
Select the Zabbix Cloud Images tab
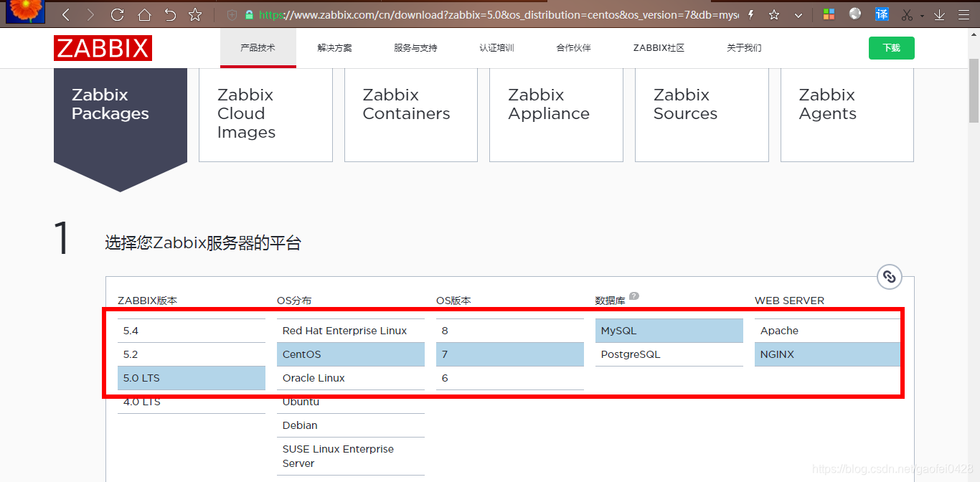pos(265,115)
